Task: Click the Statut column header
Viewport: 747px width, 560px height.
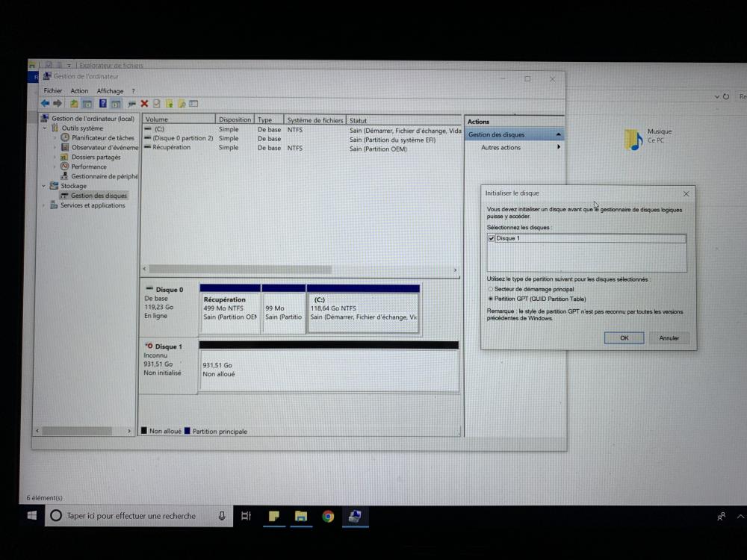Action: (x=404, y=120)
